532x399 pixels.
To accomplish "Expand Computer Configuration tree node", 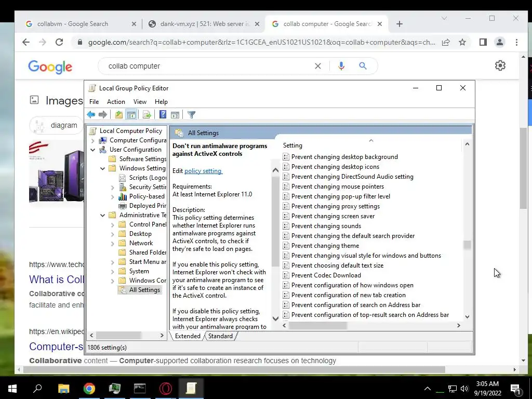I will click(92, 140).
